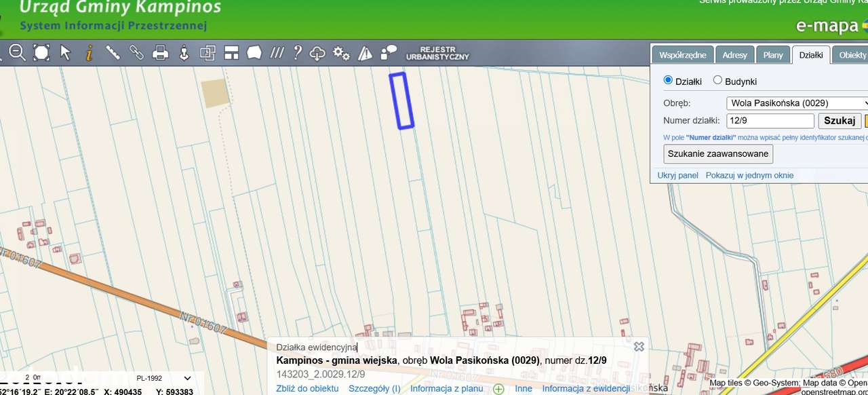Open the user comment feedback tool
Screen dimensions: 868x395
[x=389, y=52]
